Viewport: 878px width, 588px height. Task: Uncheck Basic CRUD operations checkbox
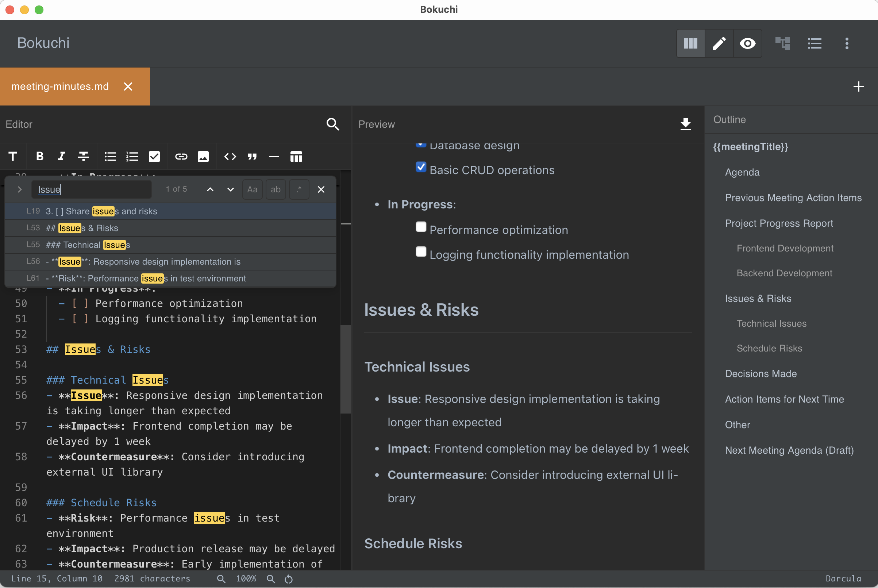(x=421, y=167)
